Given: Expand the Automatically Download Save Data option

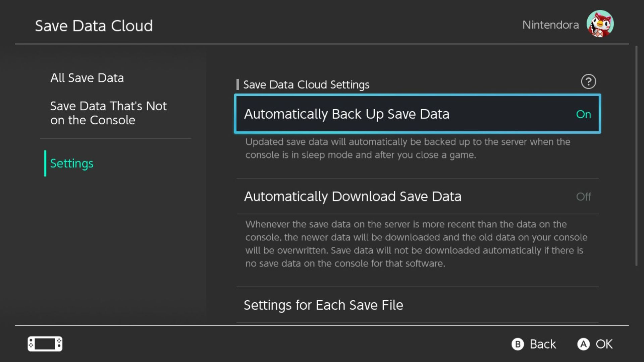Looking at the screenshot, I should click(x=417, y=197).
